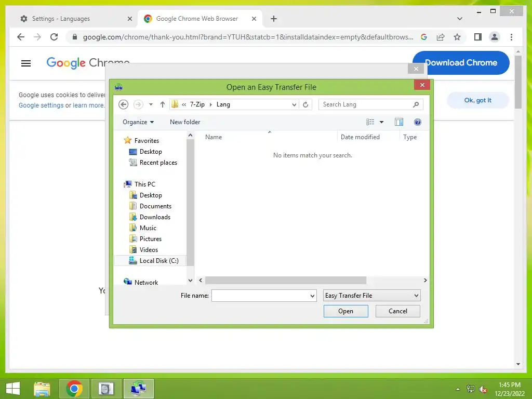Toggle Chrome side panel

(478, 37)
